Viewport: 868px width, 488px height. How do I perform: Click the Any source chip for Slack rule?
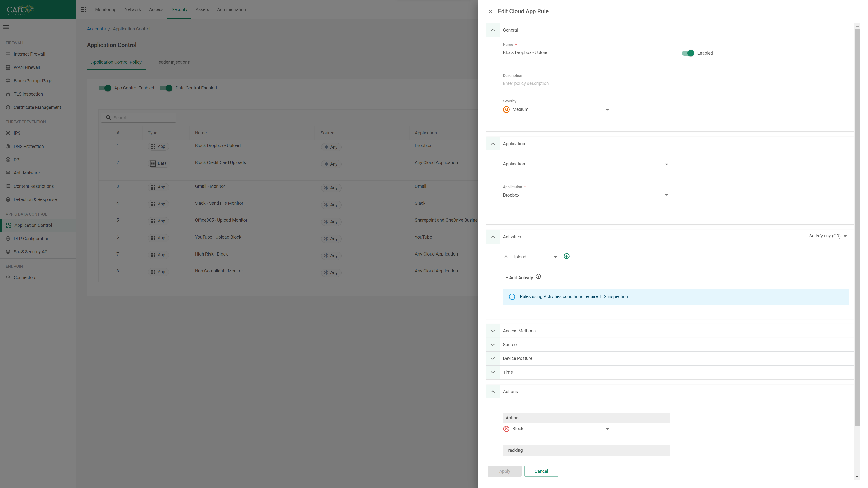331,205
